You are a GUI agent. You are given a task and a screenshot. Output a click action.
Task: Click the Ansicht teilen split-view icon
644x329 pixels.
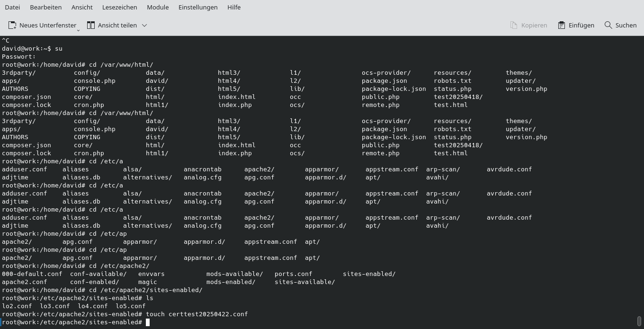pos(91,25)
